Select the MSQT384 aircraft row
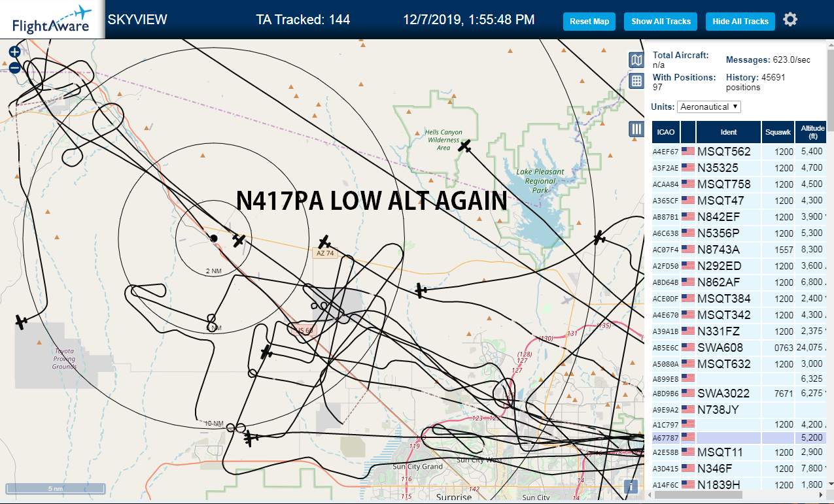The height and width of the screenshot is (504, 834). tap(739, 299)
